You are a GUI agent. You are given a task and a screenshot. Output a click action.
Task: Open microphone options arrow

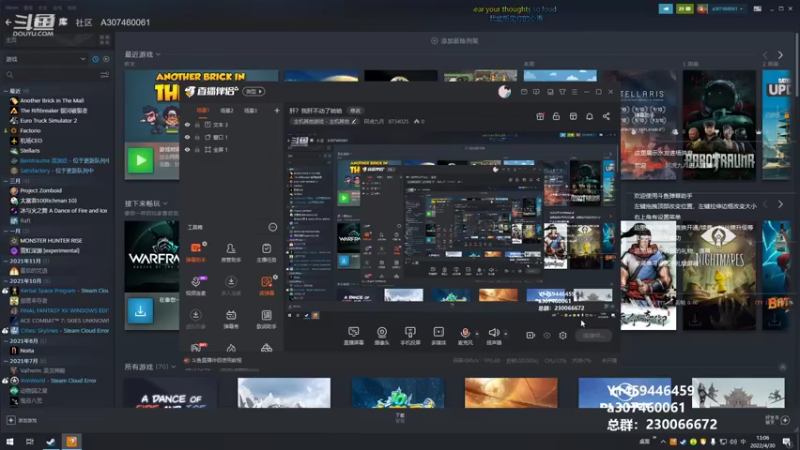click(477, 334)
